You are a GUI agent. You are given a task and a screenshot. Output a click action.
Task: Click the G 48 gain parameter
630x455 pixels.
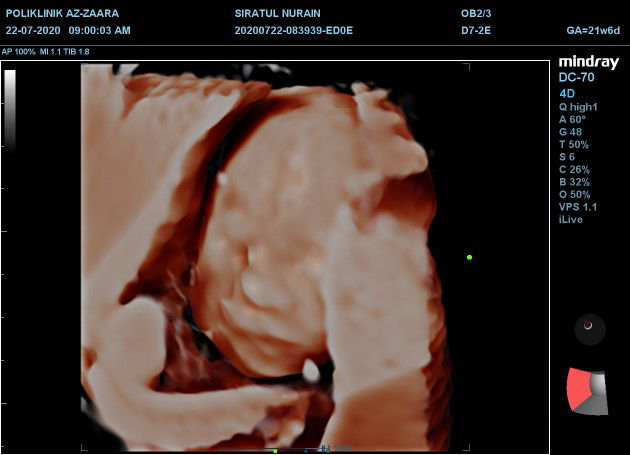[570, 131]
